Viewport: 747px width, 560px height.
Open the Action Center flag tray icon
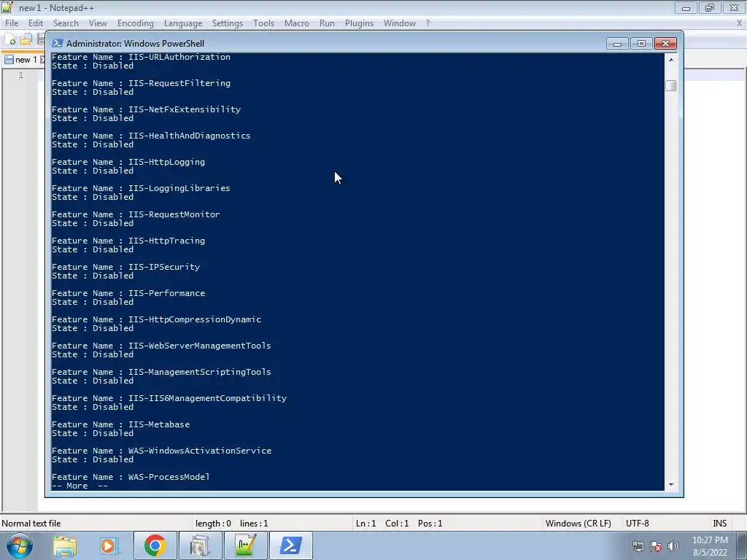pos(656,547)
